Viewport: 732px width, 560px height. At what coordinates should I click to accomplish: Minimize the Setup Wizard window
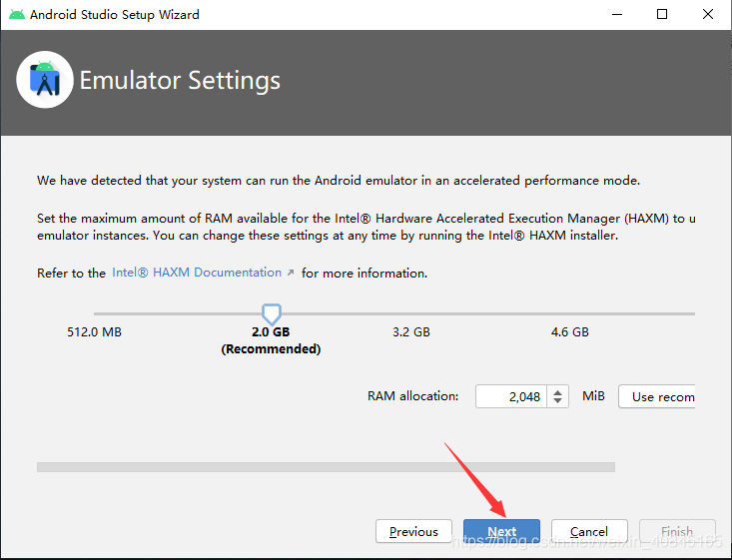(x=617, y=14)
